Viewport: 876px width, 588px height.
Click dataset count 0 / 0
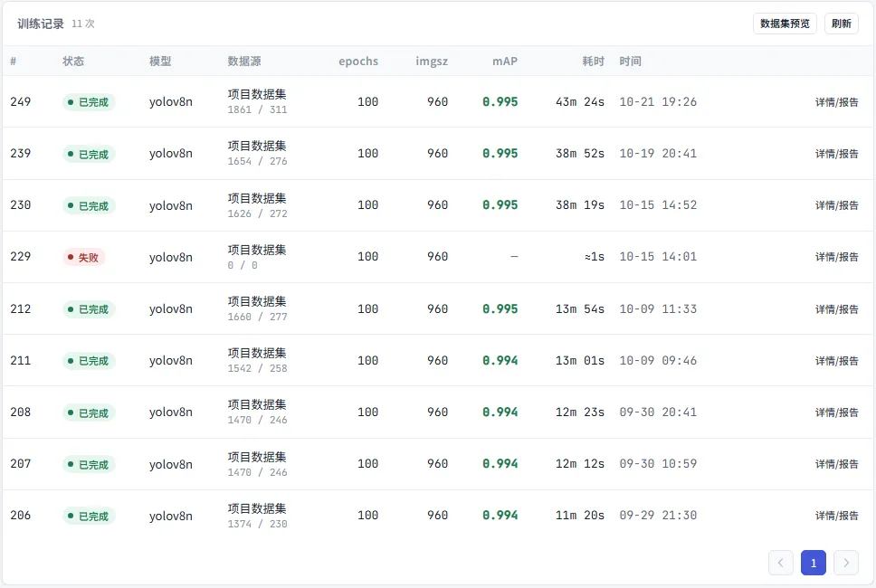tap(243, 265)
